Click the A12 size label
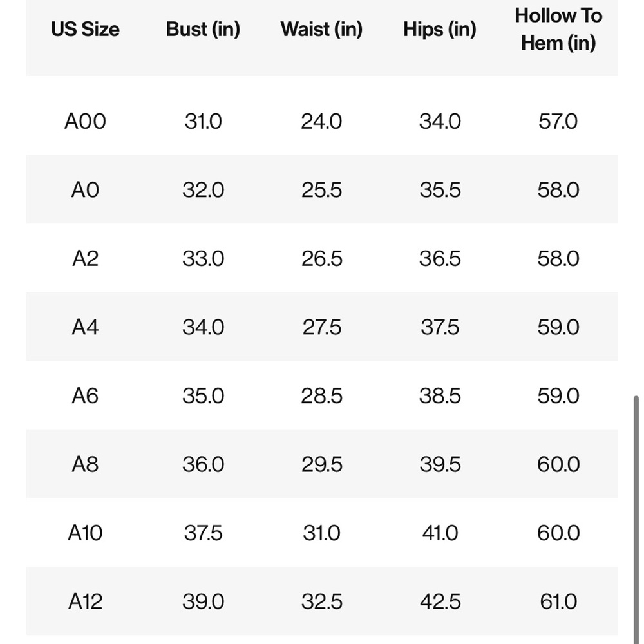644x644 pixels. pyautogui.click(x=85, y=601)
